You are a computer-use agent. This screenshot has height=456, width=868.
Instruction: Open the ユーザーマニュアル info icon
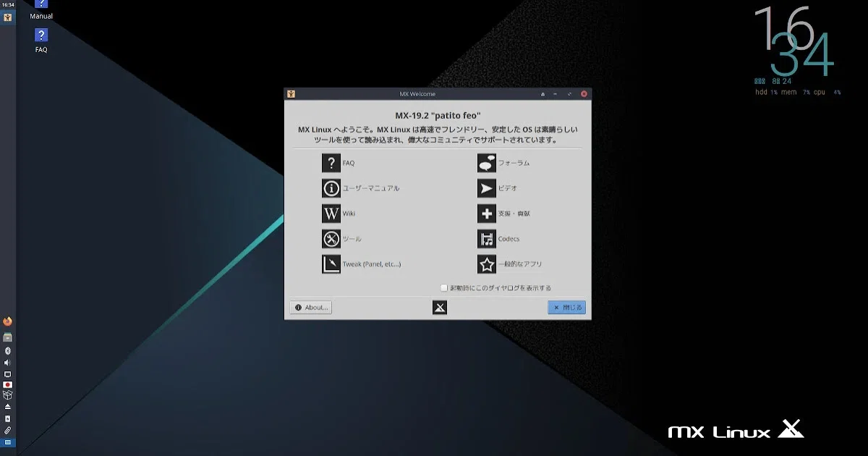point(331,188)
